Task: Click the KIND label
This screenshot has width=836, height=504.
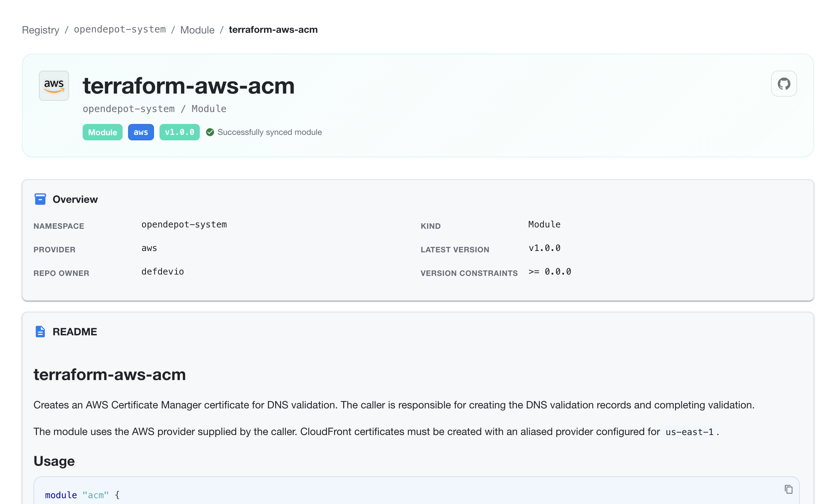Action: [431, 226]
